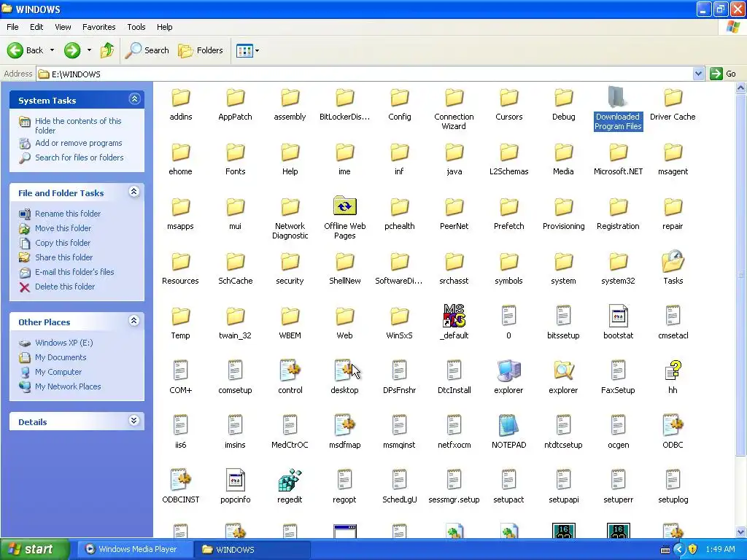Image resolution: width=747 pixels, height=560 pixels.
Task: Select the regedit cube icon
Action: [x=290, y=480]
